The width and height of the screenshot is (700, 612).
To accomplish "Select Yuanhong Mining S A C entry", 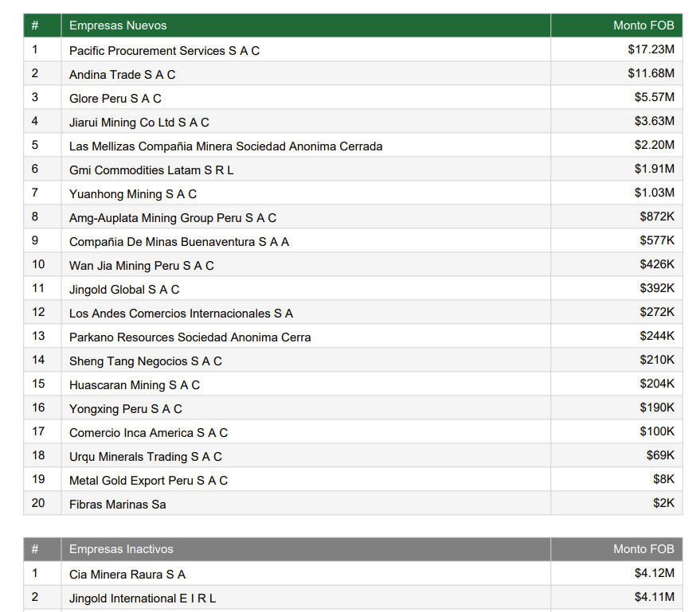I will [132, 193].
